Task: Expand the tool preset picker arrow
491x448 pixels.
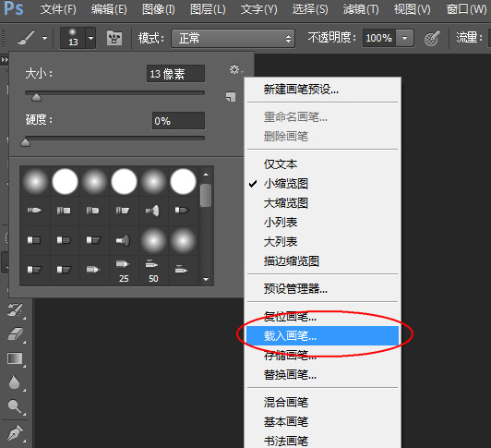Action: (45, 38)
